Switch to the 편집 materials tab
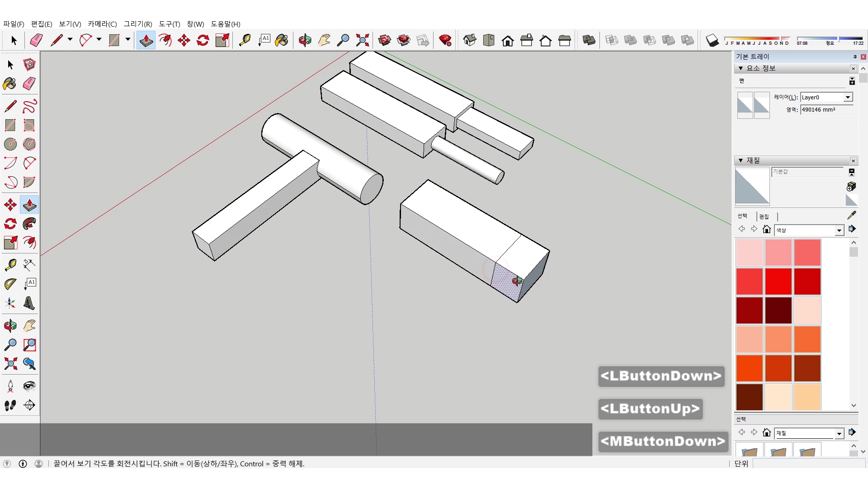The image size is (868, 488). (764, 216)
